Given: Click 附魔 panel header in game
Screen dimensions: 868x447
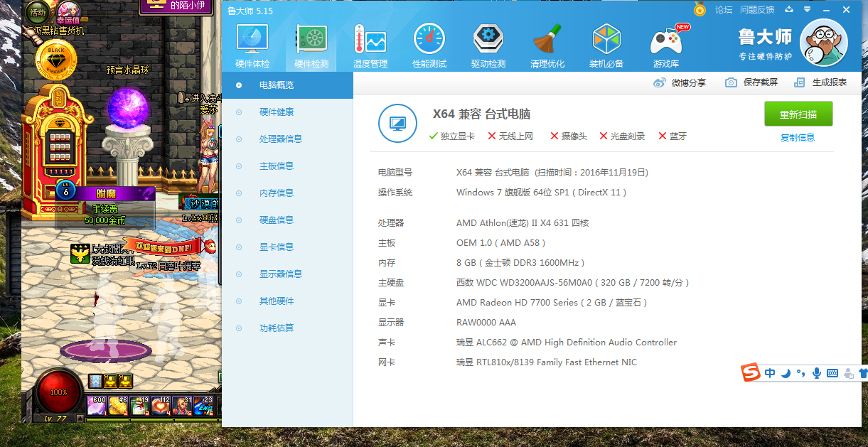Looking at the screenshot, I should (x=106, y=193).
